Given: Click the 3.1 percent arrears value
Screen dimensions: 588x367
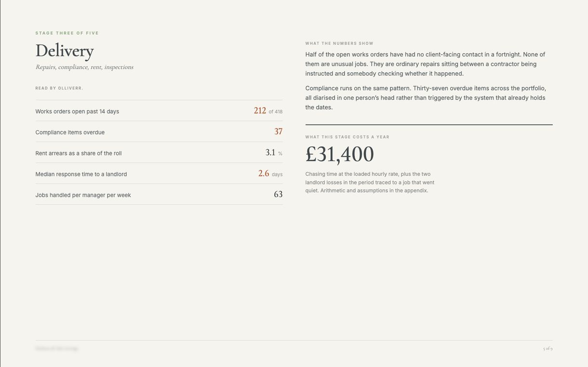Looking at the screenshot, I should pyautogui.click(x=270, y=153).
